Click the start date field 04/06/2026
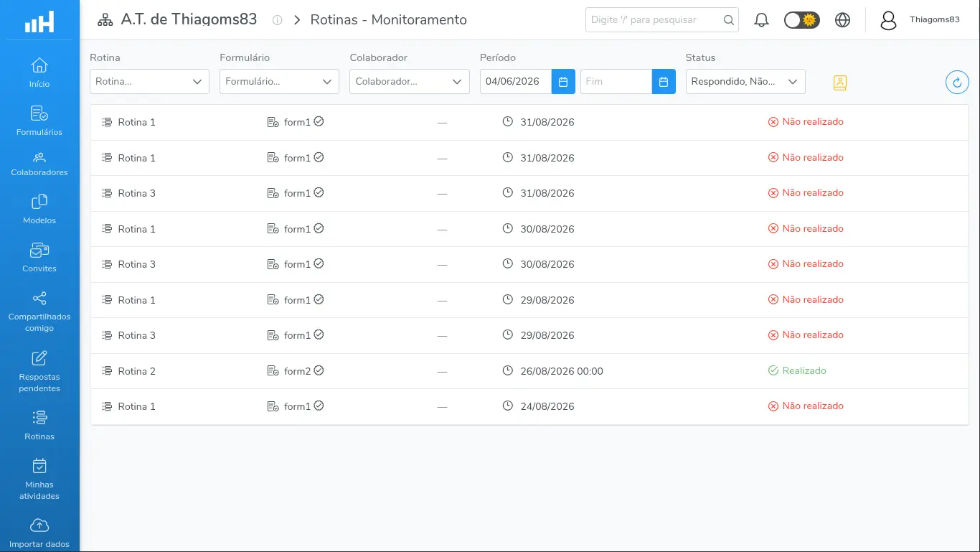Screen dimensions: 980x552 [x=516, y=81]
